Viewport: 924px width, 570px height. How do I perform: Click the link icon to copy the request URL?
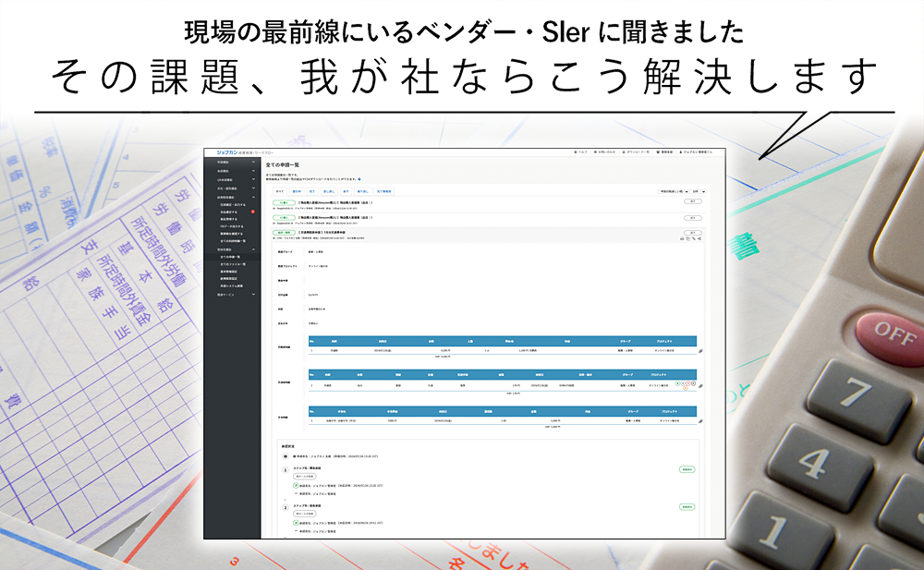pos(694,238)
